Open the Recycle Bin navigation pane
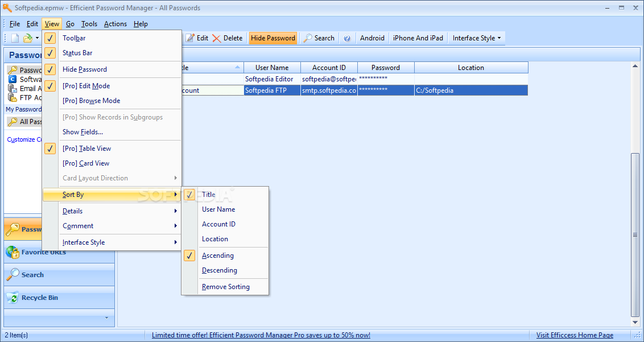 click(60, 298)
